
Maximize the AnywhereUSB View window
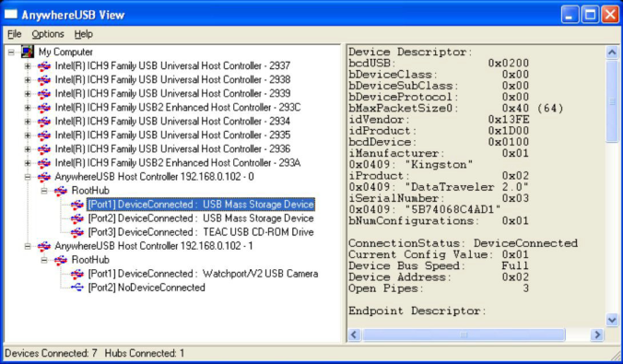pyautogui.click(x=590, y=15)
